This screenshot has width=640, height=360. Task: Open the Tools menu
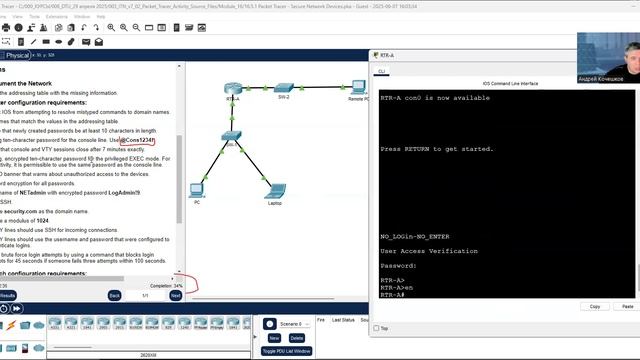coord(35,17)
